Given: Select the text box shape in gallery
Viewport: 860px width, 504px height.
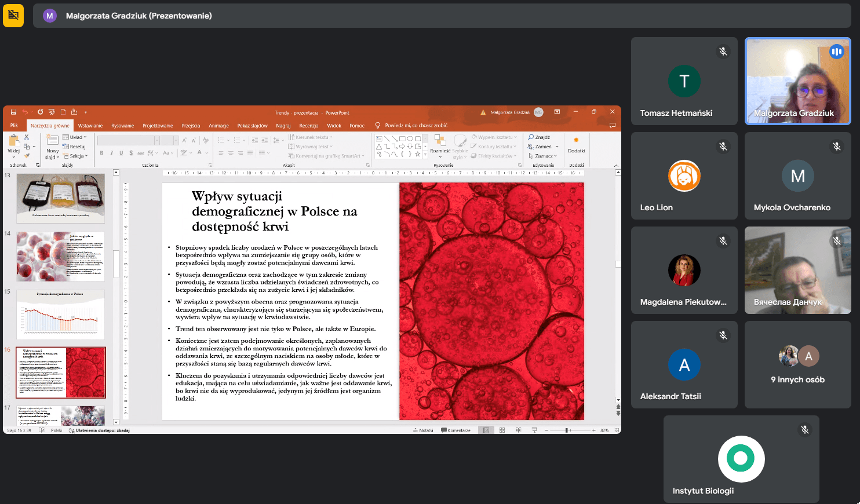Looking at the screenshot, I should 379,138.
